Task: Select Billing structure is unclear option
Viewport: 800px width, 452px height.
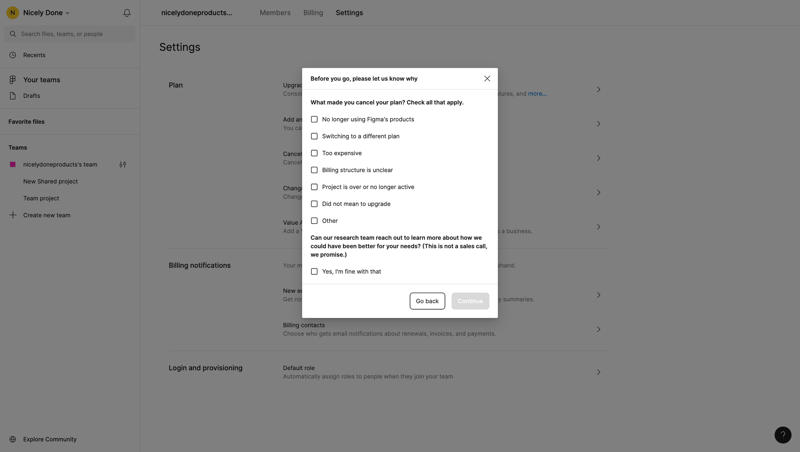Action: tap(314, 170)
